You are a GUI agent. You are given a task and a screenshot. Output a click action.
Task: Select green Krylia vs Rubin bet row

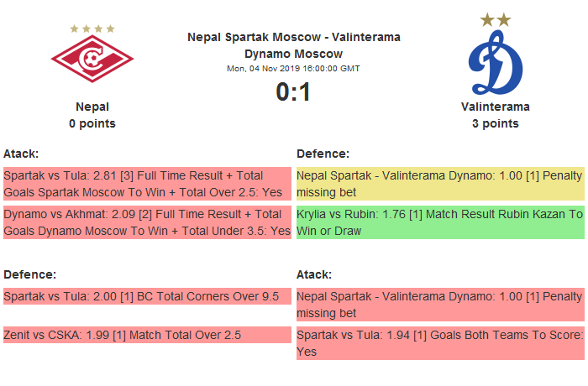click(x=440, y=222)
